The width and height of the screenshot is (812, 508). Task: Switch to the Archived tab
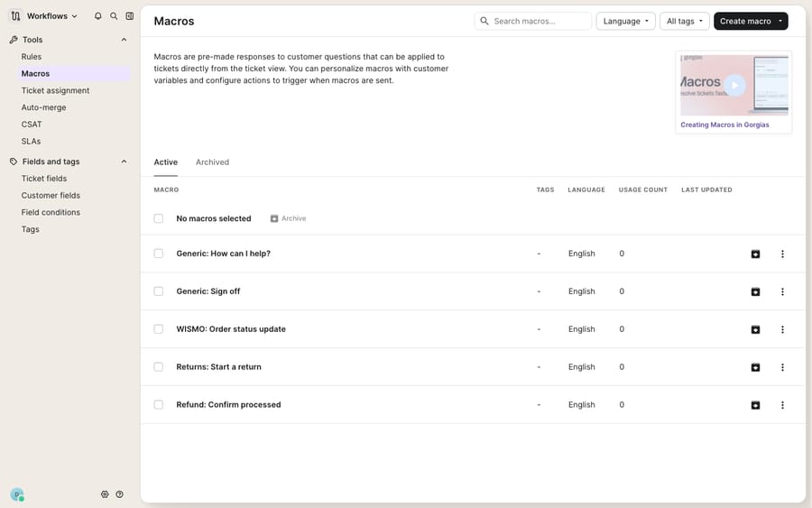point(212,162)
